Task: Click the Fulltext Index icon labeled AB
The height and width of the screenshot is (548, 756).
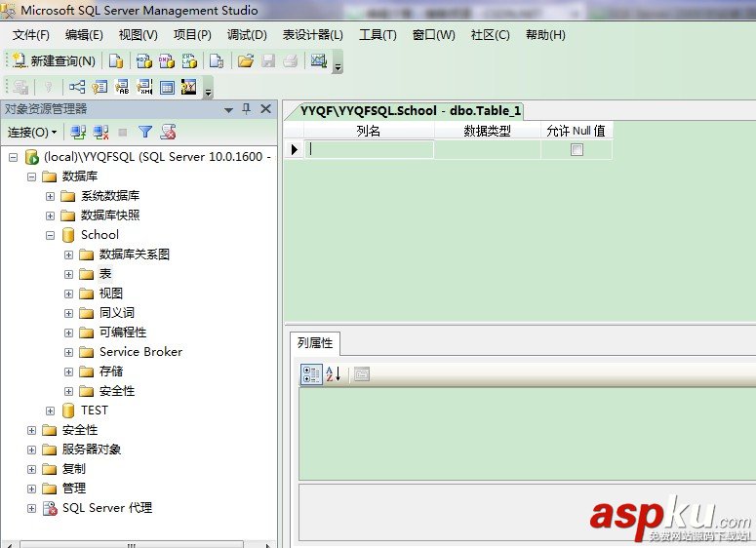Action: pyautogui.click(x=122, y=87)
